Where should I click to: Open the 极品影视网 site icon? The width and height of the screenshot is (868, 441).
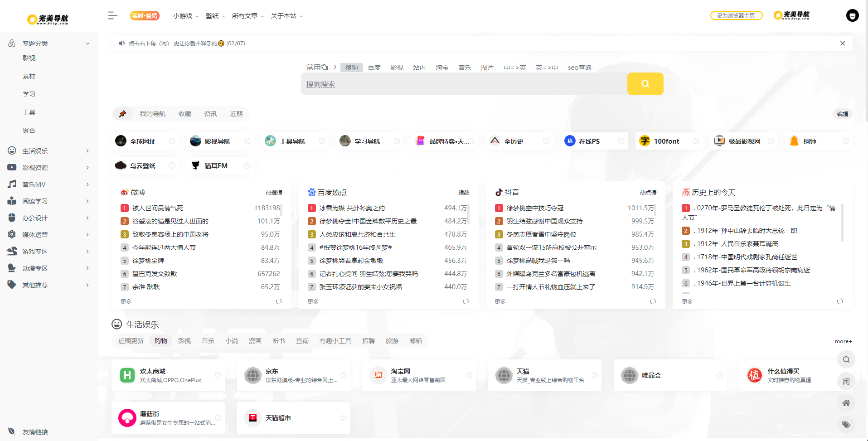719,141
